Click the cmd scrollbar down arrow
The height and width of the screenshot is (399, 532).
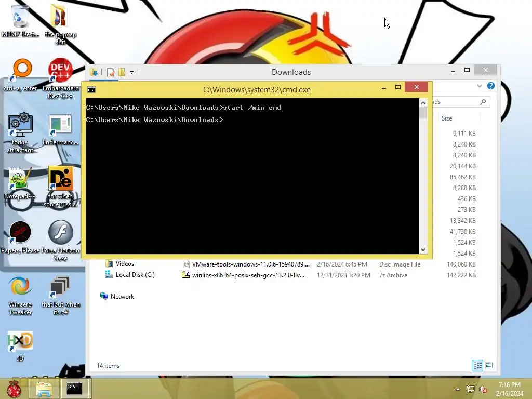tap(423, 250)
